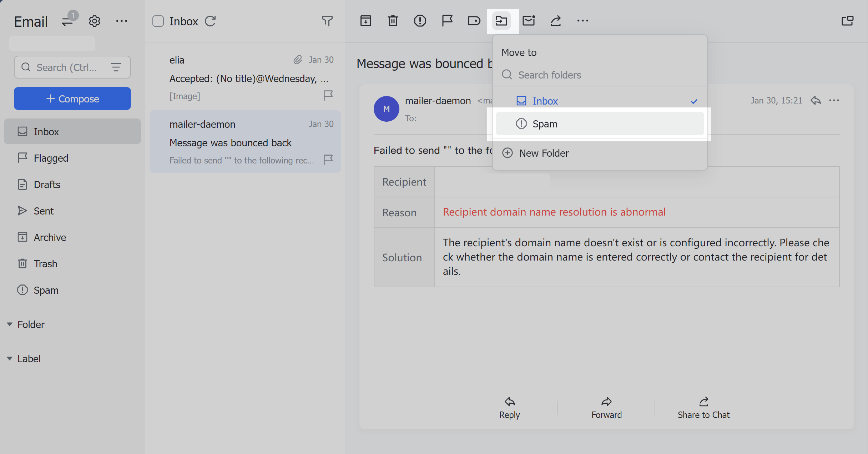Select Spam folder in Move to menu
This screenshot has width=868, height=454.
(600, 123)
